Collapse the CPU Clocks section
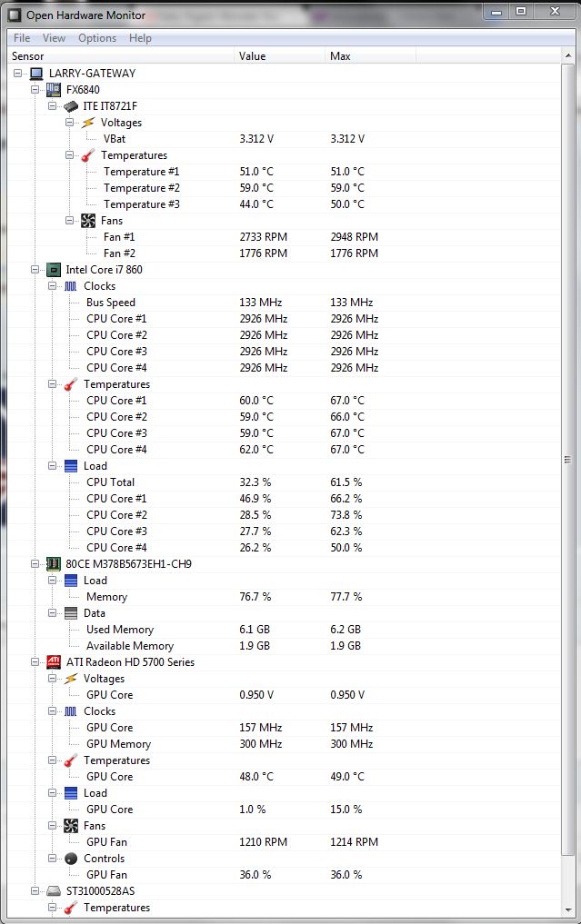 [53, 286]
